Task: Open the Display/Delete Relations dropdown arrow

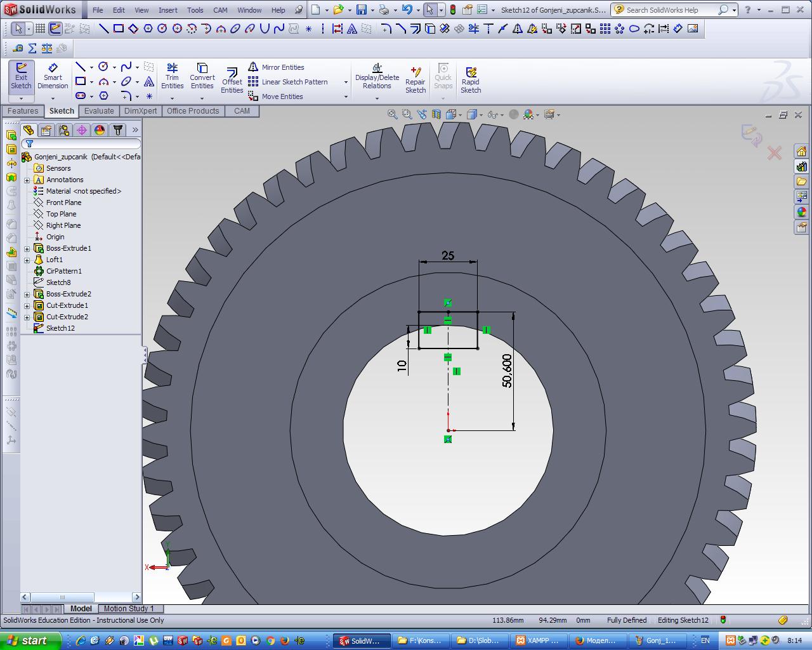Action: click(377, 98)
